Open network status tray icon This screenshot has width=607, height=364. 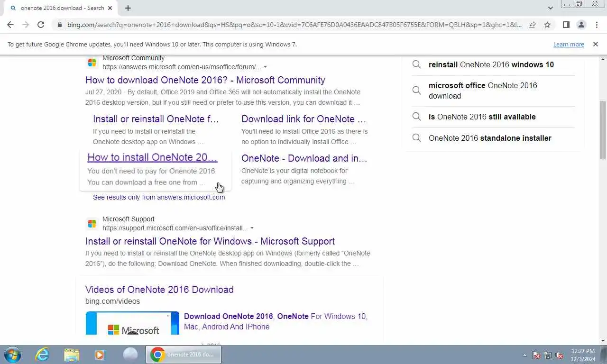coord(548,355)
